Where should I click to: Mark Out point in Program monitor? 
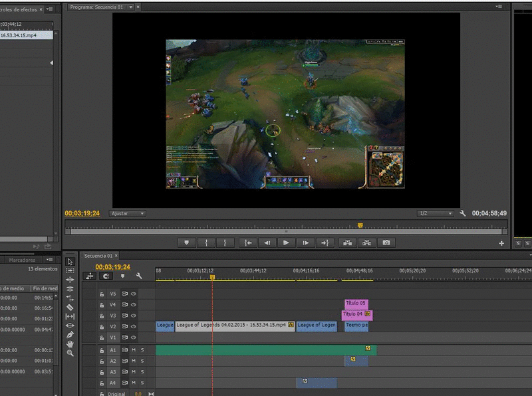[x=225, y=243]
